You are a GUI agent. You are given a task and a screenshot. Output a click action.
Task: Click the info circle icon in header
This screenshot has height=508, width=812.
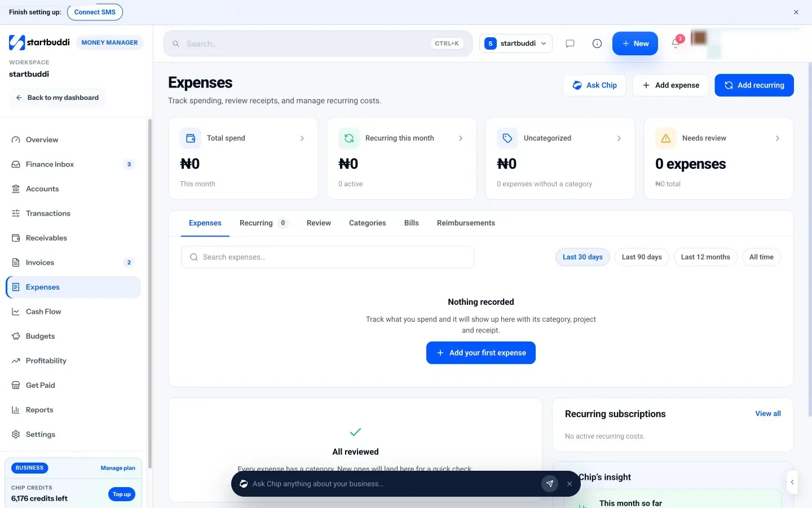[x=597, y=43]
